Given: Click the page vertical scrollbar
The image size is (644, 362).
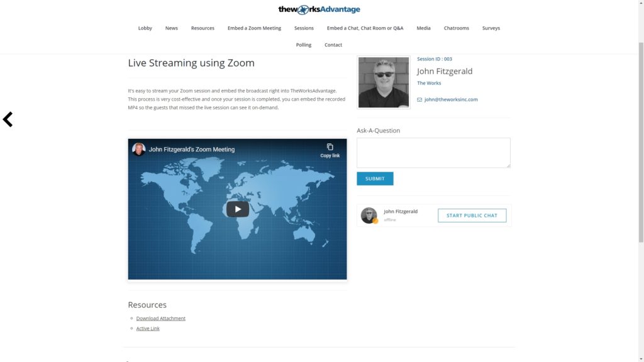Looking at the screenshot, I should 641,141.
